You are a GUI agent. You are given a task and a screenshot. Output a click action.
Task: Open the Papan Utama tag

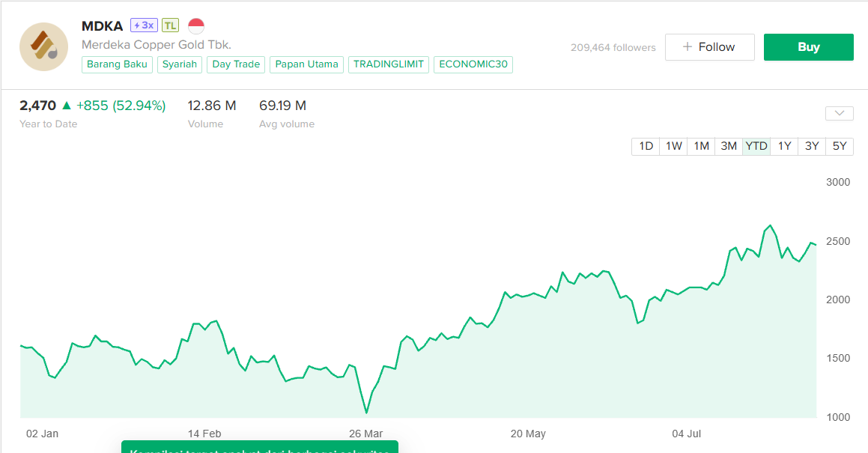click(306, 64)
